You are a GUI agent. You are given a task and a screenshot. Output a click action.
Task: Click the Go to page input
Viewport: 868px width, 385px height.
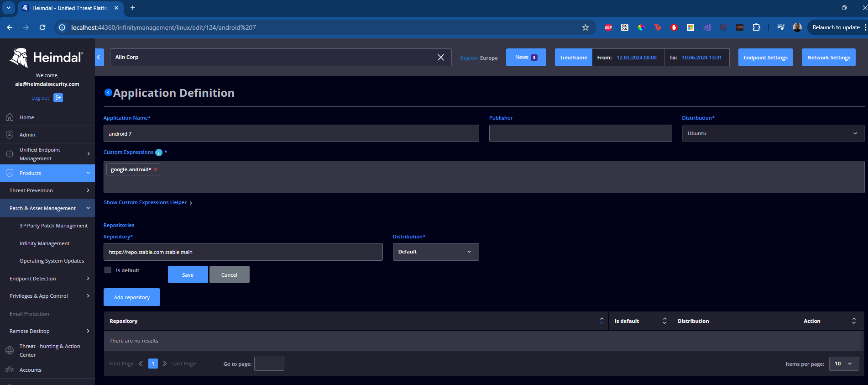(269, 364)
